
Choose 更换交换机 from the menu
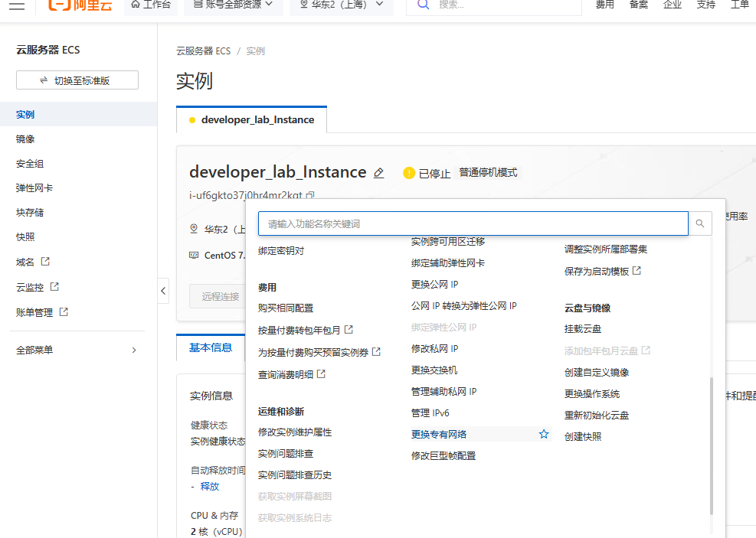tap(434, 370)
